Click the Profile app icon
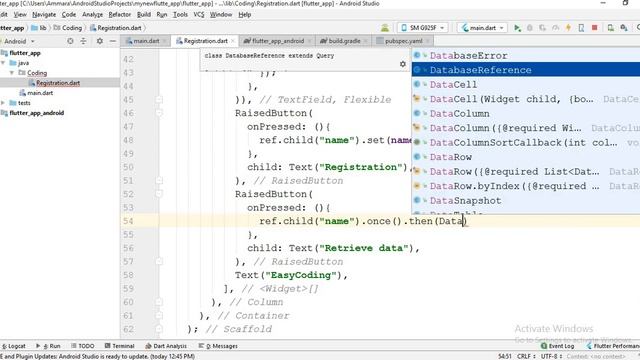This screenshot has width=640, height=360. (556, 28)
